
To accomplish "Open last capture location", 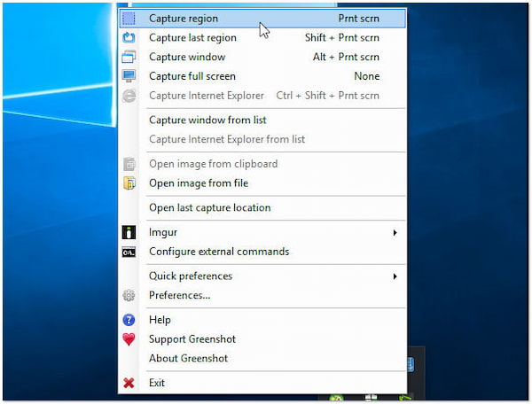I will 262,208.
